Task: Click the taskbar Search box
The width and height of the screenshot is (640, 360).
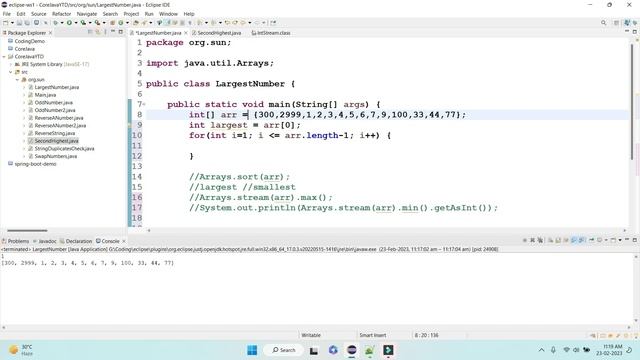Action: (x=283, y=350)
